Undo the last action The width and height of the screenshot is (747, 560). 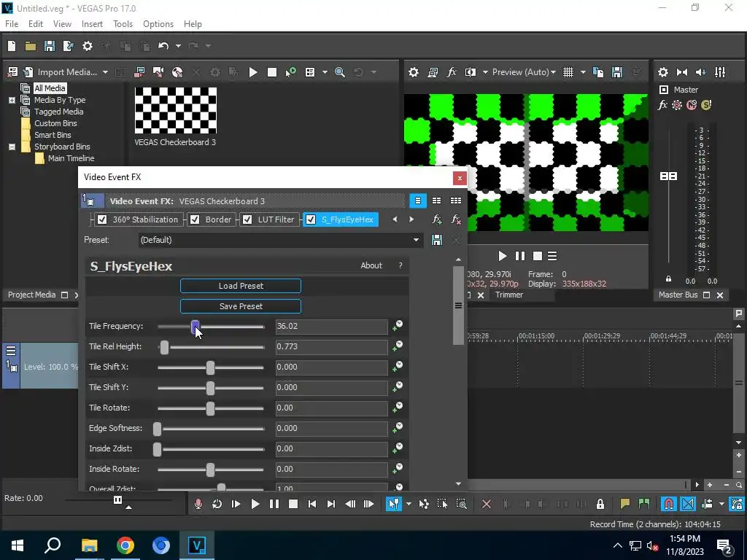(163, 46)
